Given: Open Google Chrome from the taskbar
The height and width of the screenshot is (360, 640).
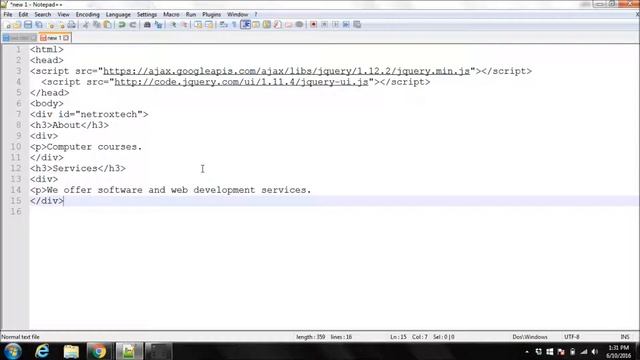Looking at the screenshot, I should (98, 351).
